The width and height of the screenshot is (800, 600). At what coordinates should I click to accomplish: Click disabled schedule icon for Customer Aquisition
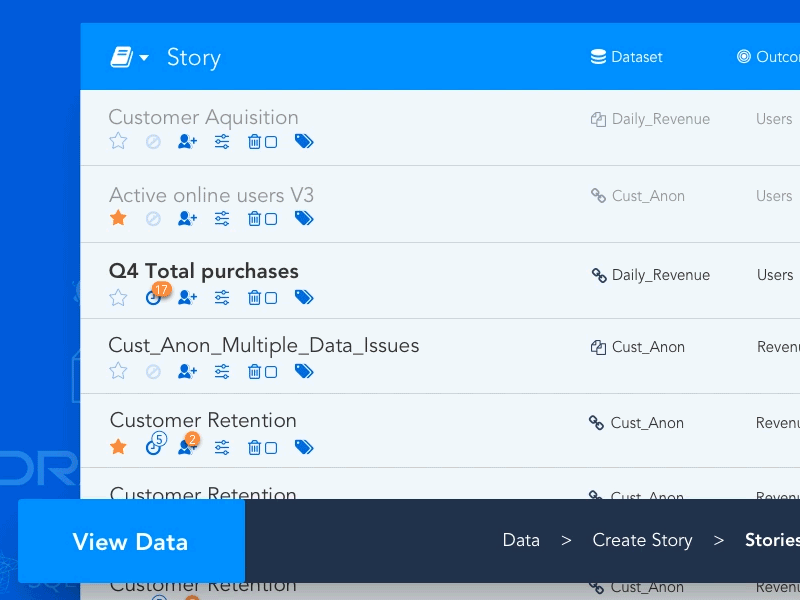153,141
